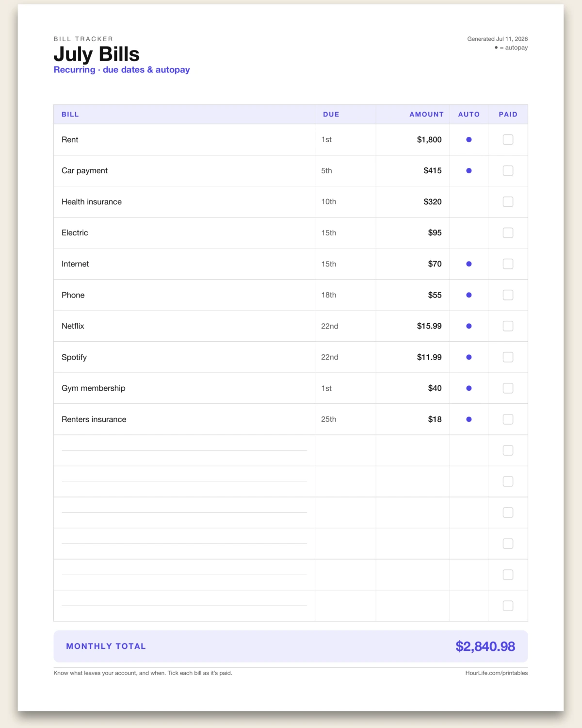Select the 'Phone' bill name

coord(73,295)
